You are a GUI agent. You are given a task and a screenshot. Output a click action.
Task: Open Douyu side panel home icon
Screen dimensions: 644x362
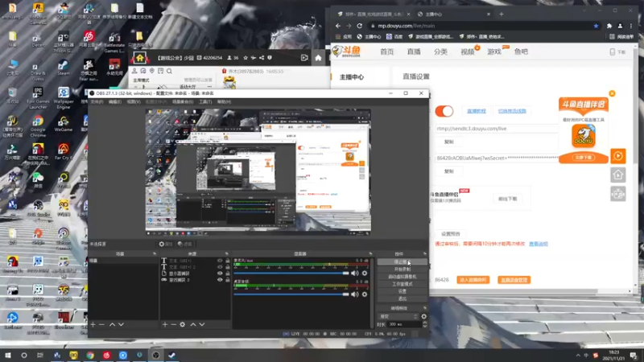coord(617,175)
